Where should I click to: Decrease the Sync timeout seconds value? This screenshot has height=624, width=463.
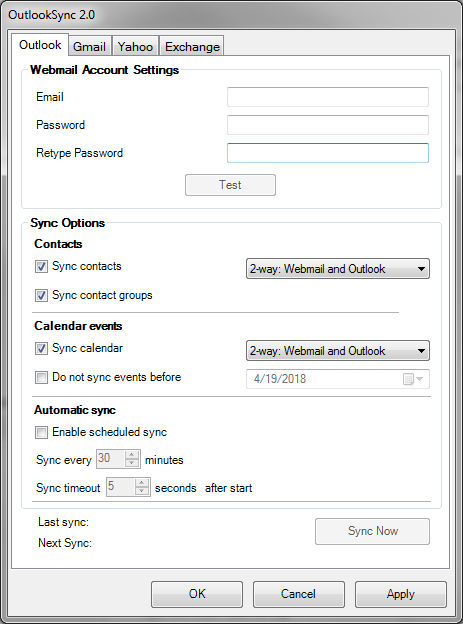point(142,491)
